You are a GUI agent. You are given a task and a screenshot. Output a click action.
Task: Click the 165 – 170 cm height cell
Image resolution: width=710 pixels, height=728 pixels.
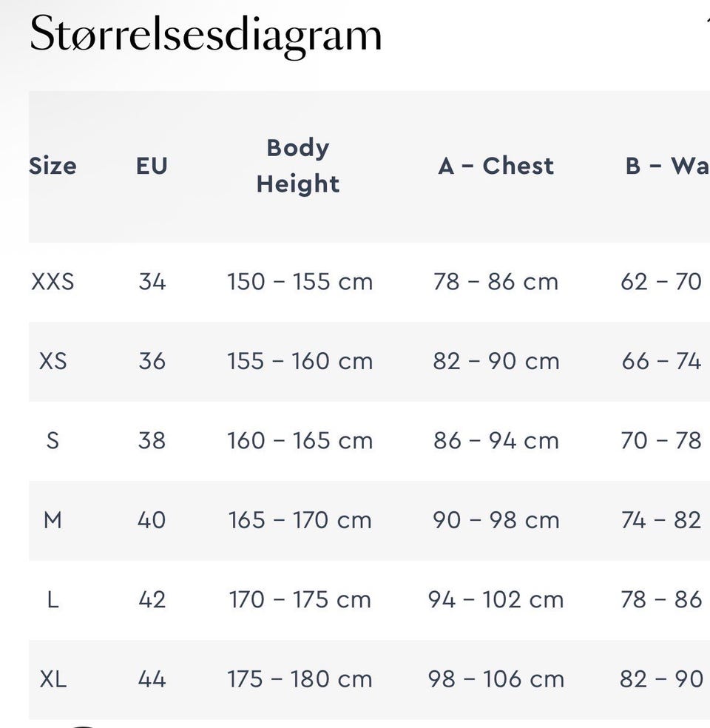coord(300,520)
